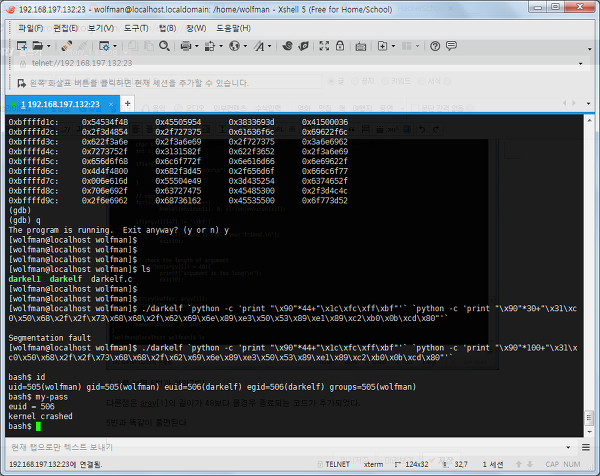The image size is (600, 476).
Task: Expand the compose bar dropdown arrow
Action: (x=568, y=447)
